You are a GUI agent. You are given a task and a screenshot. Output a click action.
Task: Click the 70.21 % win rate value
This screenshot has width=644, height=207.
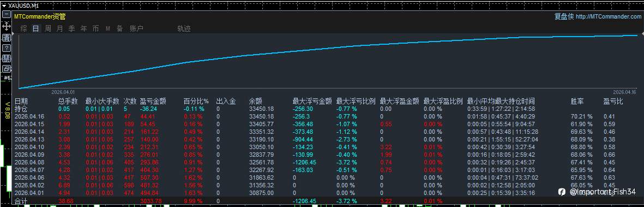(582, 116)
